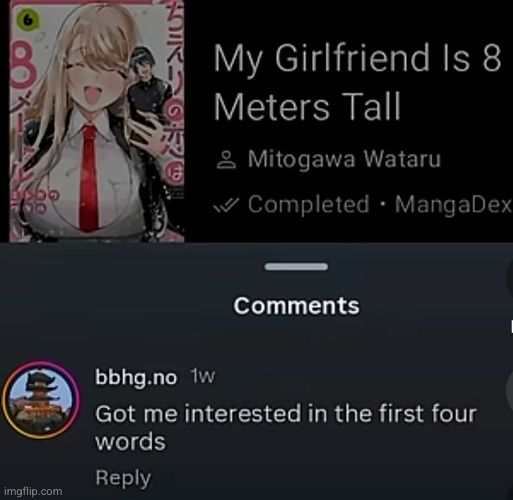Click the imgflip.com watermark

click(33, 491)
